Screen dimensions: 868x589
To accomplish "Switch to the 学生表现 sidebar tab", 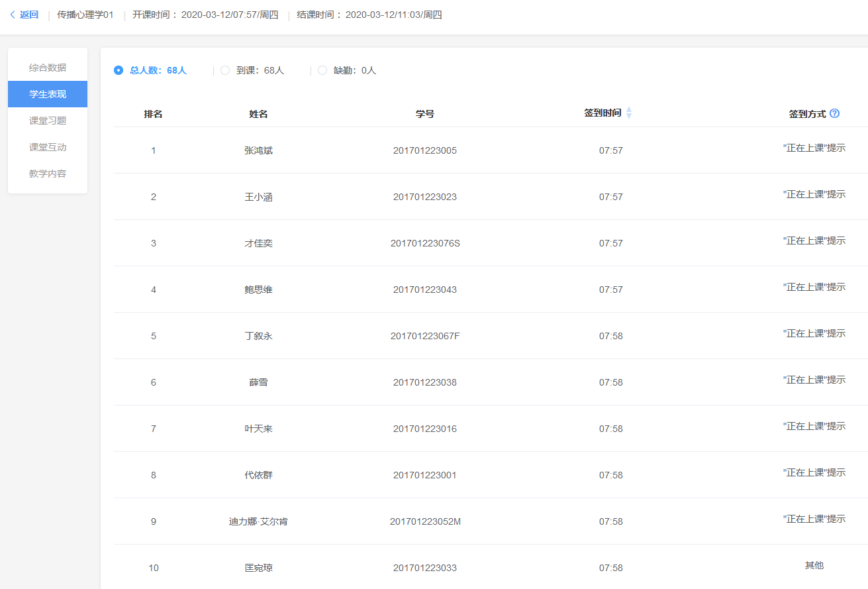I will coord(48,94).
